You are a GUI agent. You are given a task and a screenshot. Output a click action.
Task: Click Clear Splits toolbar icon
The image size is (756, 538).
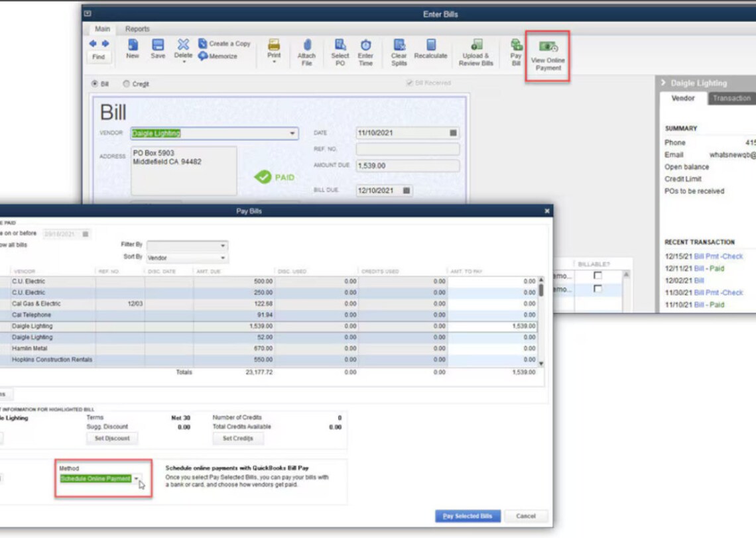pos(399,52)
